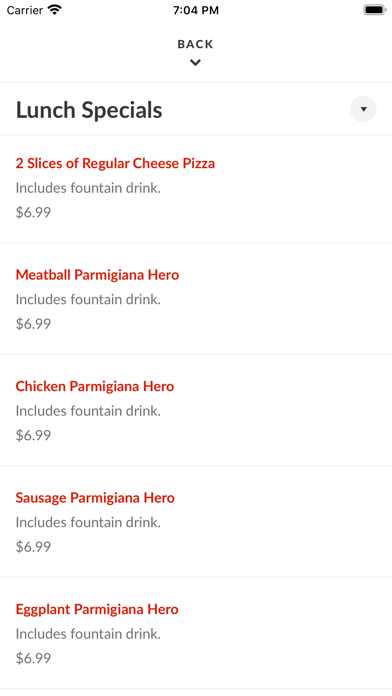Tap the BACK label at top
This screenshot has width=392, height=696.
tap(195, 44)
